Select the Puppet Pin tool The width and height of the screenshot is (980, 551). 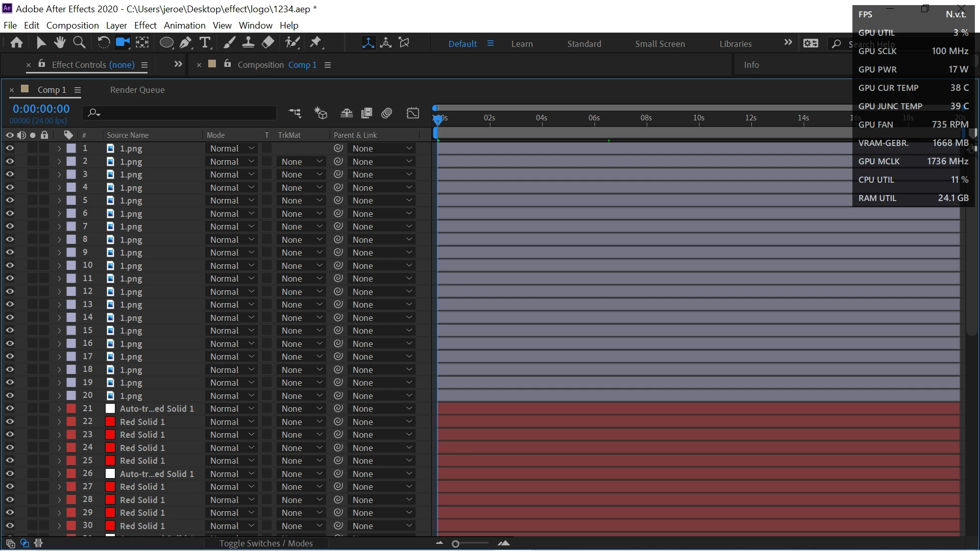316,43
